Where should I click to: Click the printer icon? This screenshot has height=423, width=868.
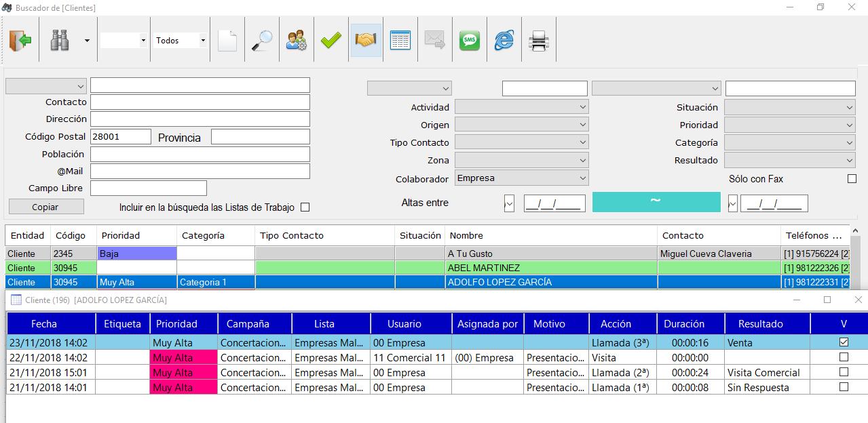(539, 41)
